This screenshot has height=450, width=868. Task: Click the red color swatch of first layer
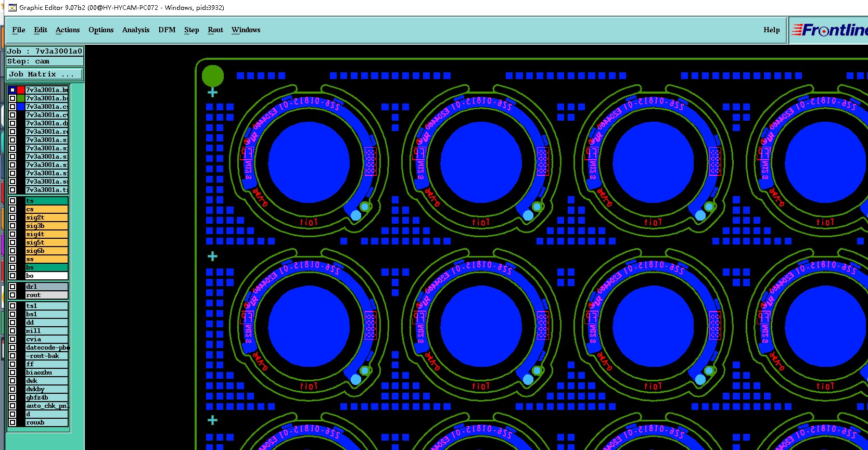click(x=21, y=90)
